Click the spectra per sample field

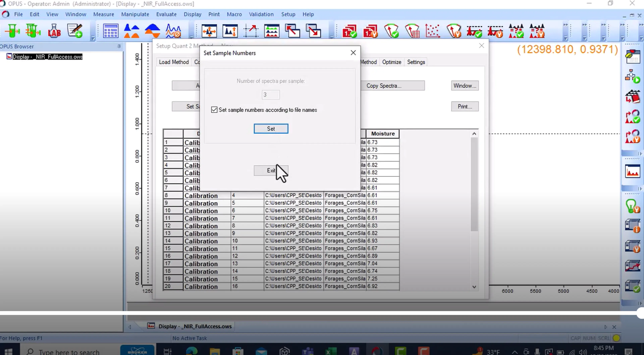point(271,95)
